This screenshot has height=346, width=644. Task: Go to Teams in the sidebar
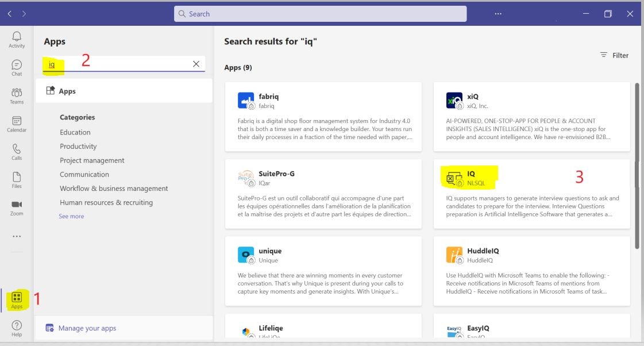tap(17, 96)
